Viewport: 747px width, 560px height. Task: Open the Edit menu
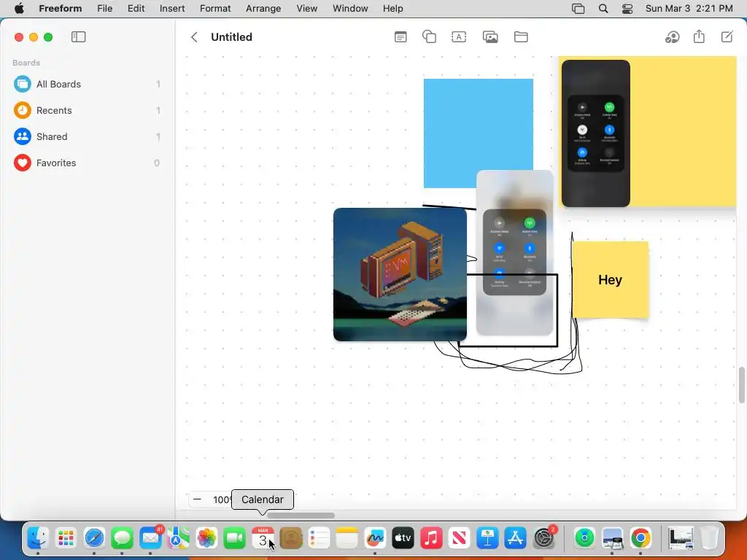pyautogui.click(x=136, y=9)
